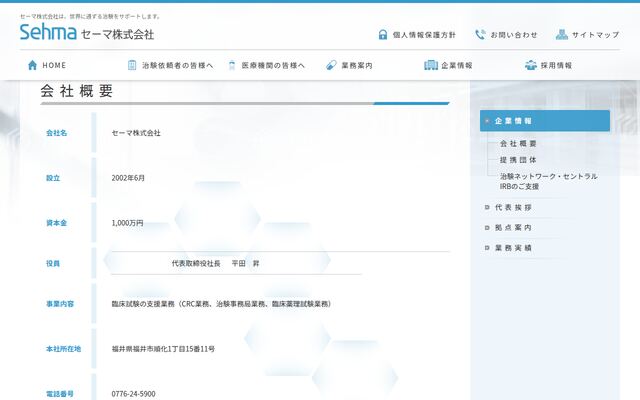Open 採用情報 menu item
The height and width of the screenshot is (400, 640).
pyautogui.click(x=556, y=65)
